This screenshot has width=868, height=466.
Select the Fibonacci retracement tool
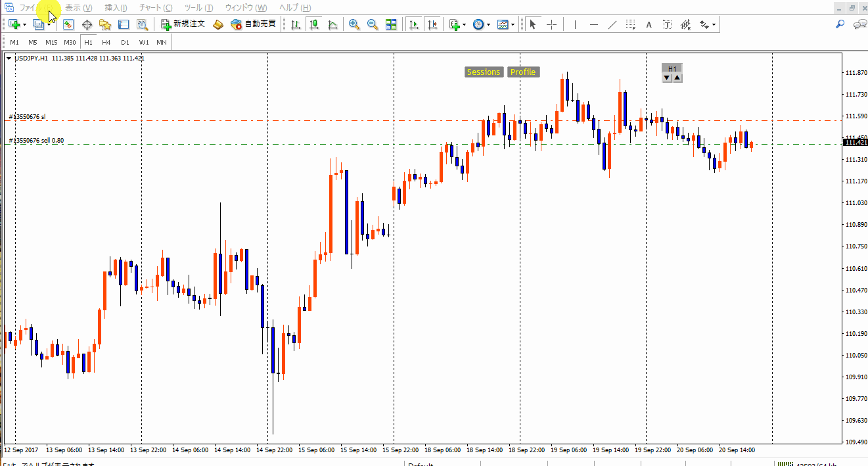click(x=631, y=24)
